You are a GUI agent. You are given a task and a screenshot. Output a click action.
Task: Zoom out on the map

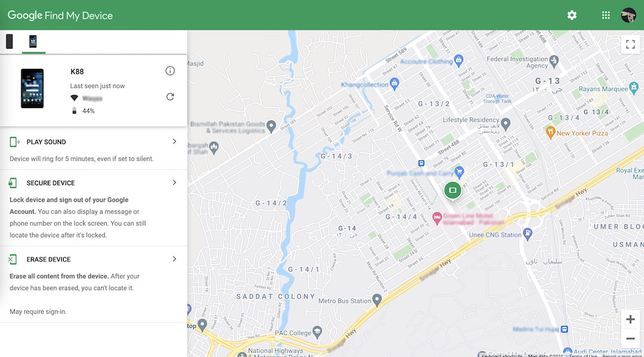630,338
